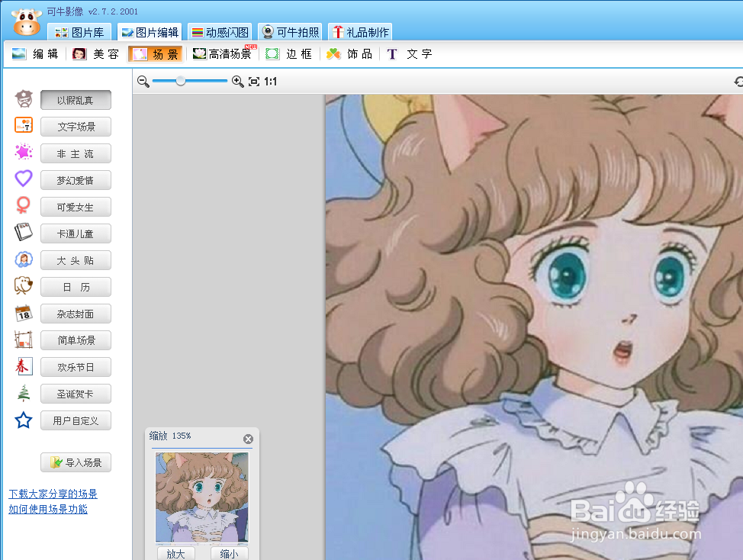Close the 缩放 navigator panel

point(248,439)
